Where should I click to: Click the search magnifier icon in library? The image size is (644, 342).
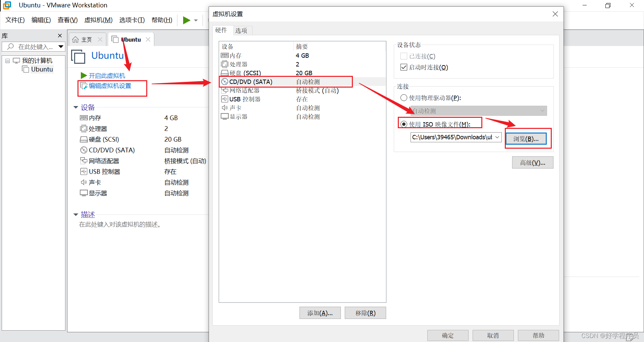pos(11,47)
